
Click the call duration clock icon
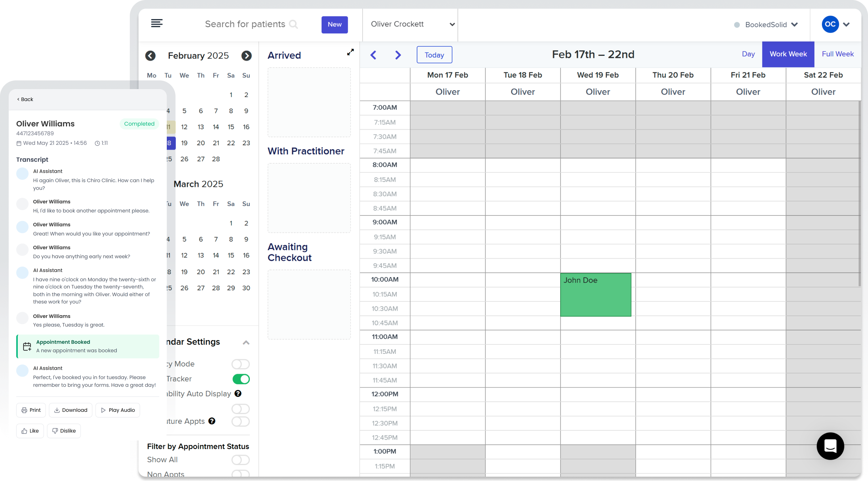97,143
